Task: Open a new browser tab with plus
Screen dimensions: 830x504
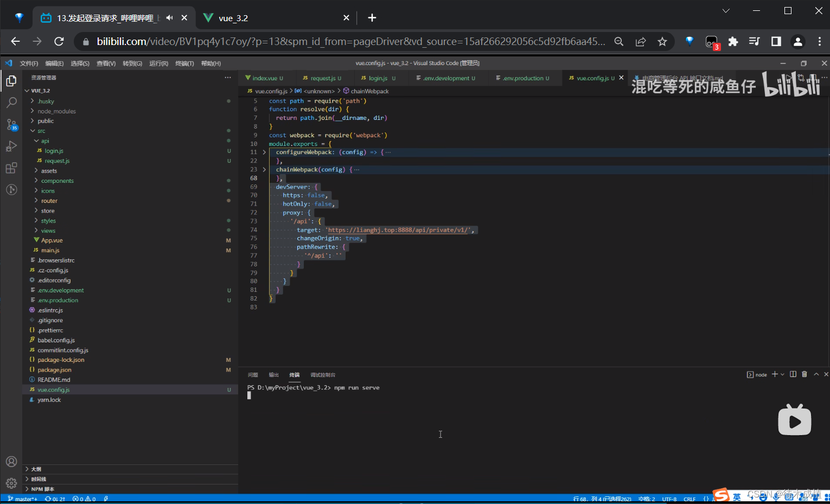Action: (x=372, y=18)
